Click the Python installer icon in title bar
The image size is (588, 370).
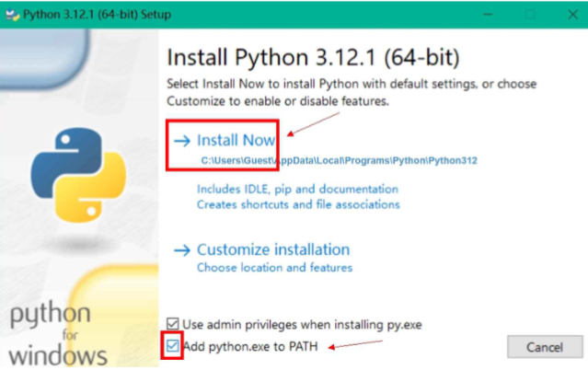[12, 15]
